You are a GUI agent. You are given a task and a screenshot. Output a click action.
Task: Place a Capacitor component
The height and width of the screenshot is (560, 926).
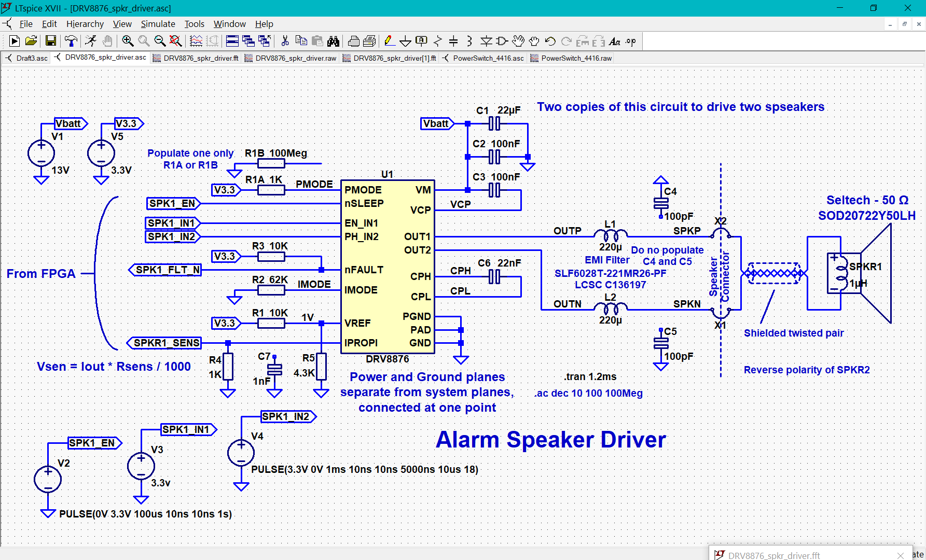pos(453,41)
